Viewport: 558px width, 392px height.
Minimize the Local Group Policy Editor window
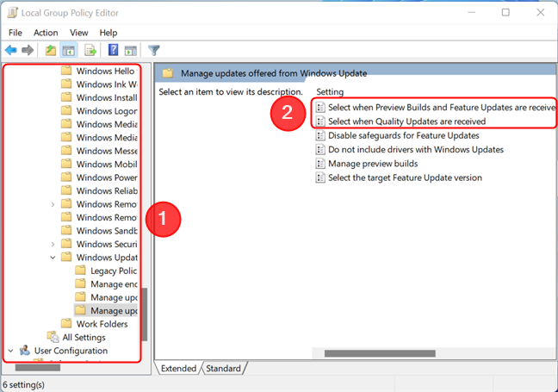coord(472,12)
